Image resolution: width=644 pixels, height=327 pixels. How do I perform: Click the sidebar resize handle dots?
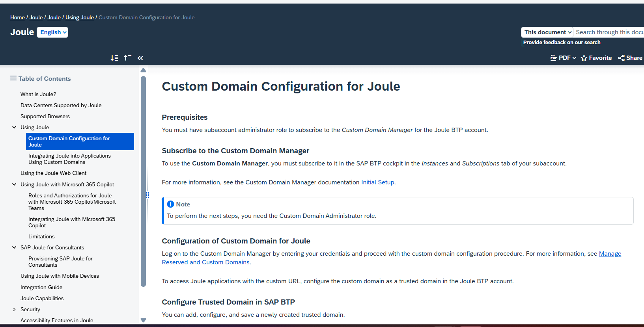click(147, 195)
